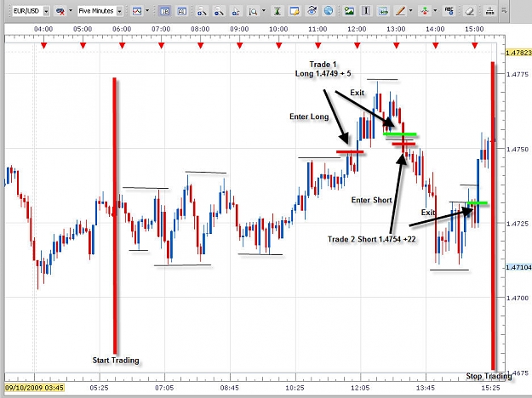The image size is (532, 398).
Task: Toggle the A1 toolbar button
Action: 182,11
